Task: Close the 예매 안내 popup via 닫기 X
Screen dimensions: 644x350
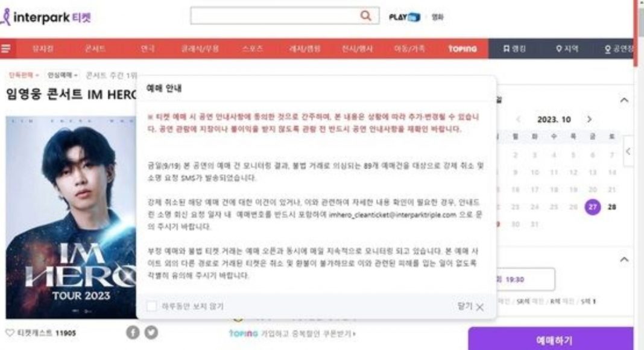Action: click(x=471, y=306)
